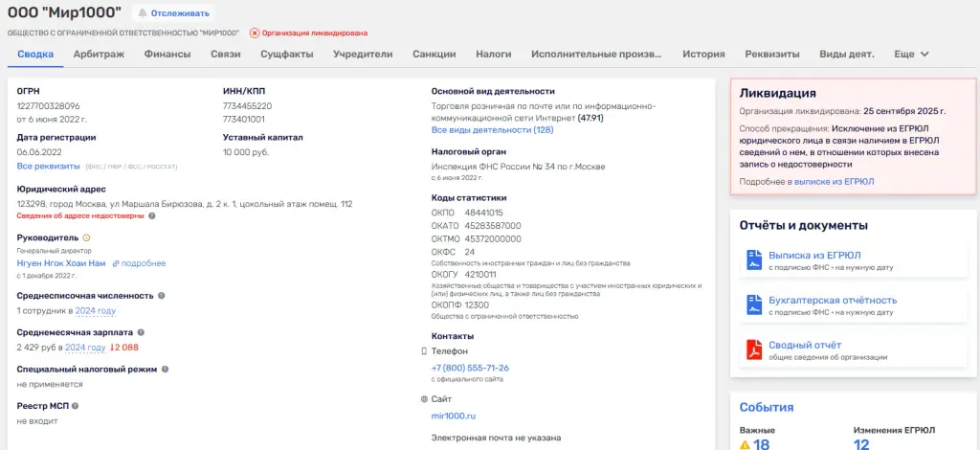Viewport: 980px width, 450px height.
Task: Open Бухгалтерская отчётность document link
Action: [x=833, y=301]
